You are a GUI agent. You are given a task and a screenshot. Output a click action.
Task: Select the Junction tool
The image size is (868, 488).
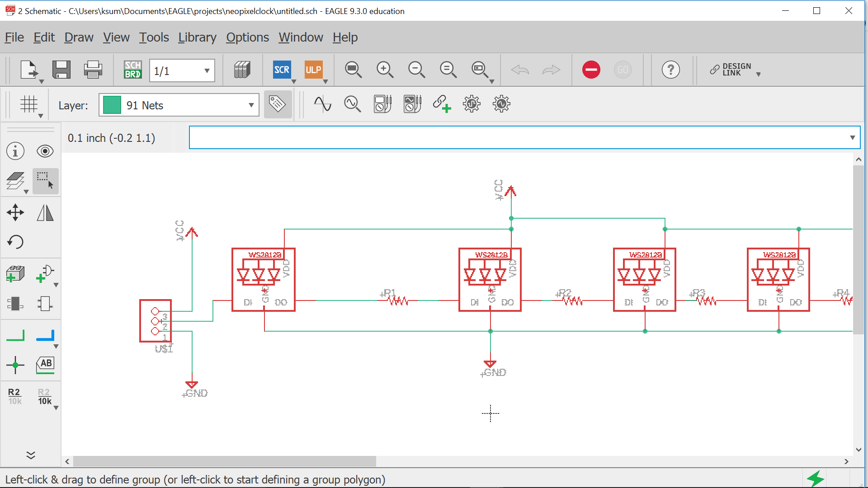(x=15, y=365)
